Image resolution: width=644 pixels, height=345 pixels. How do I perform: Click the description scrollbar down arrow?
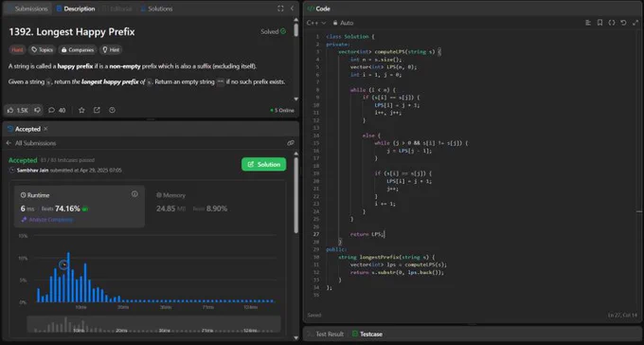coord(295,100)
